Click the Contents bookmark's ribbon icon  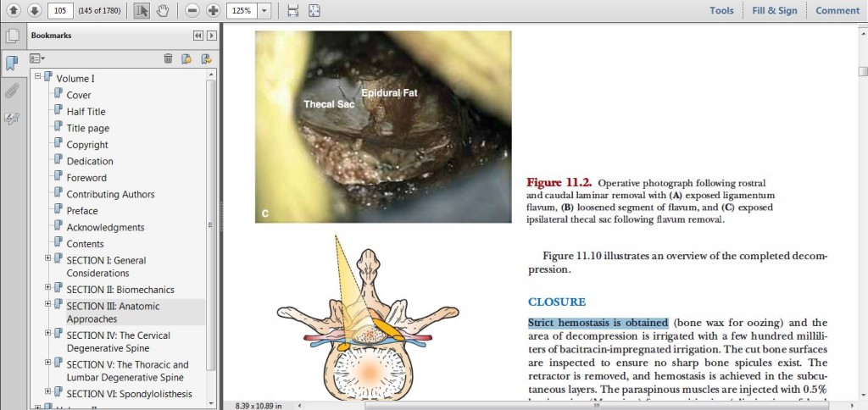[x=58, y=242]
